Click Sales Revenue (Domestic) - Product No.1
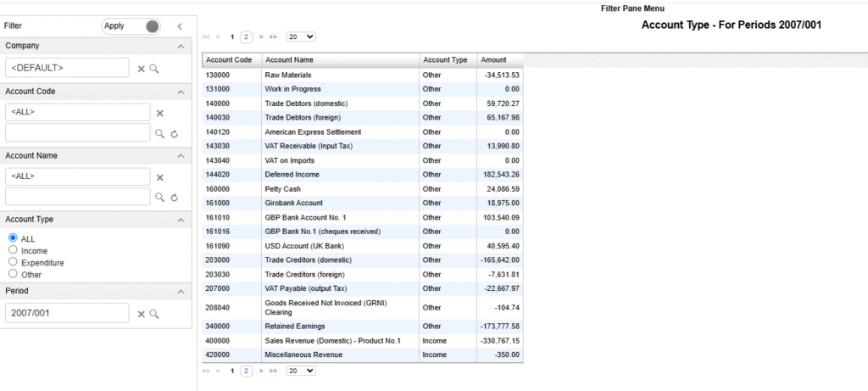This screenshot has height=391, width=868. pos(332,341)
